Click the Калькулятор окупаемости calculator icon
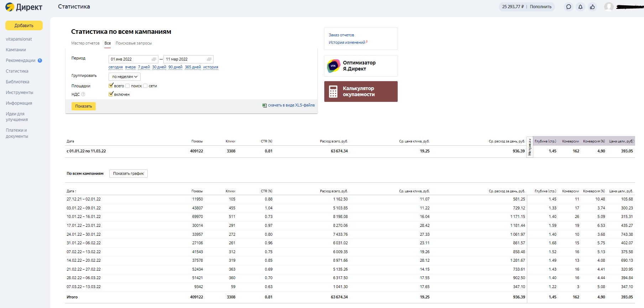Viewport: 644px width, 308px height. [333, 92]
